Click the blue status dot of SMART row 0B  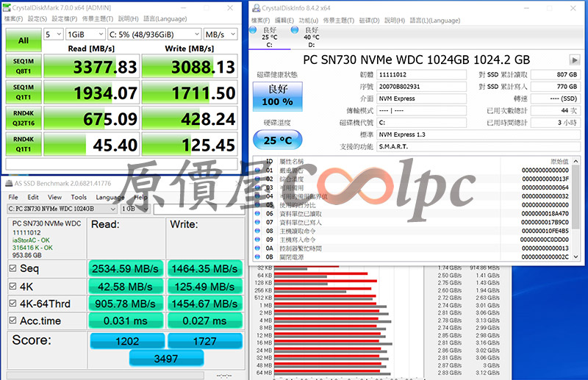point(258,257)
